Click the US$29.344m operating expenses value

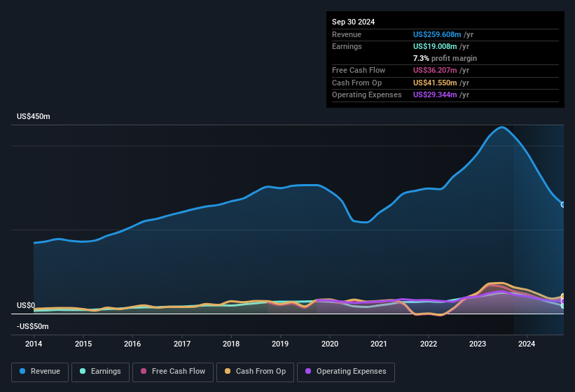435,95
